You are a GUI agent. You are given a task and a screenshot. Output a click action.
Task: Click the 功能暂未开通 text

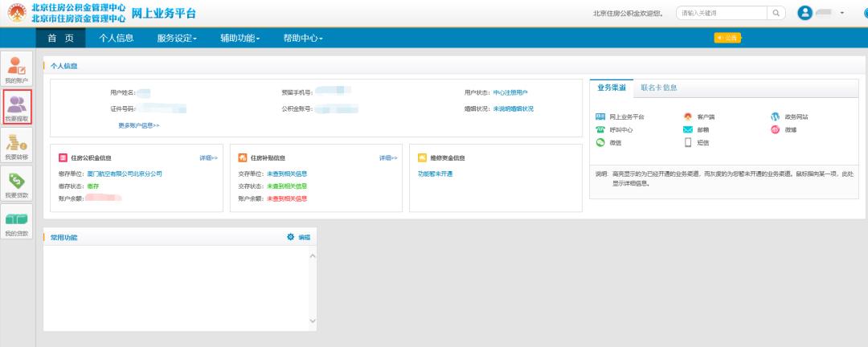tap(435, 173)
